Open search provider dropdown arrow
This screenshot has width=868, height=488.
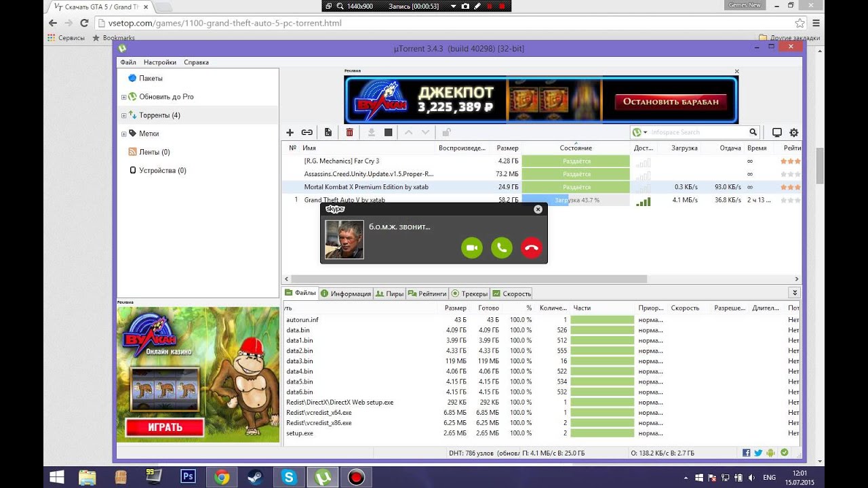coord(646,132)
